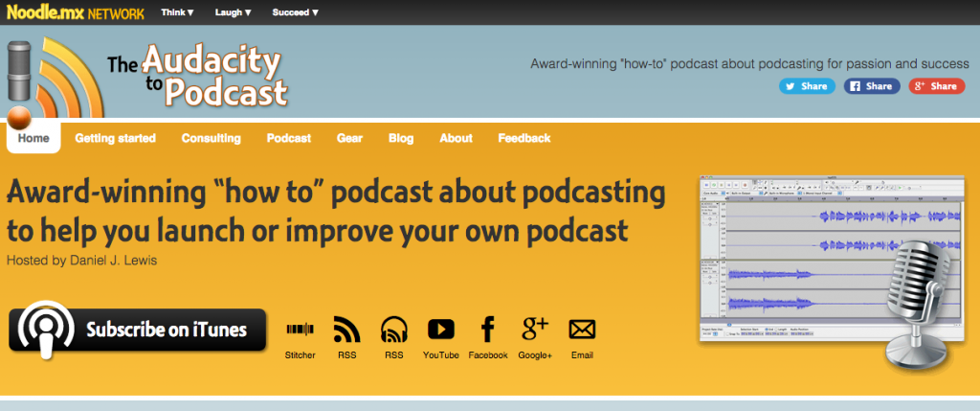Click The Audacity to Podcast logo
Image resolution: width=980 pixels, height=411 pixels.
197,77
